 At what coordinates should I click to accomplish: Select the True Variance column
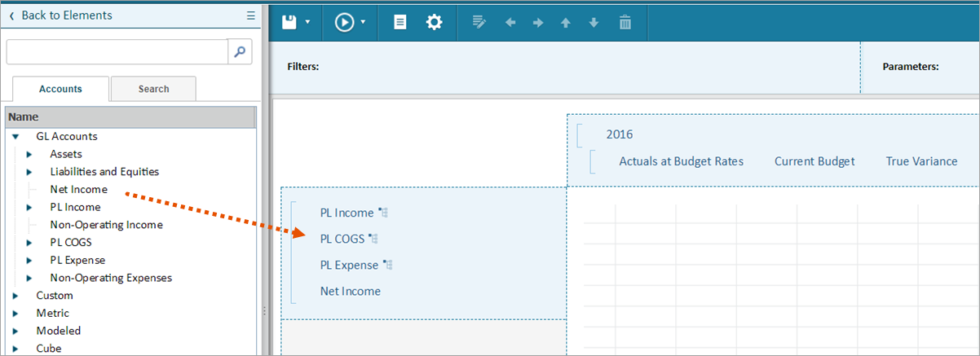click(x=921, y=161)
